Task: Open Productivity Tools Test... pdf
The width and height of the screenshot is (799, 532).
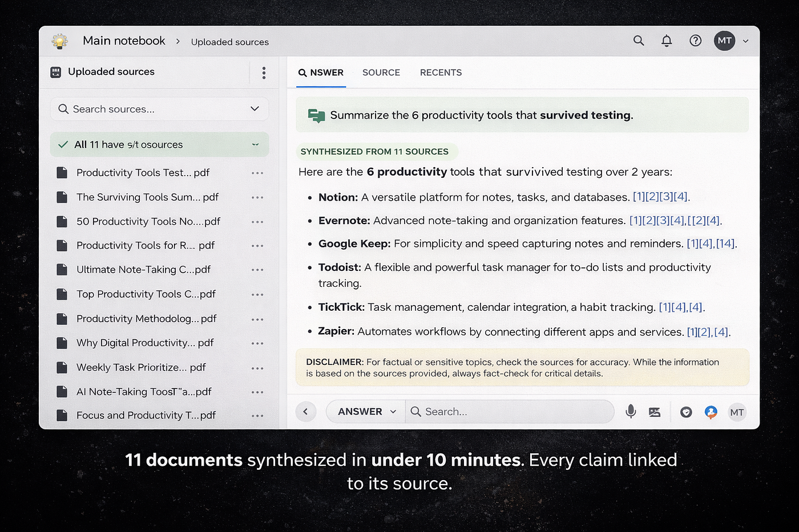Action: [x=143, y=173]
